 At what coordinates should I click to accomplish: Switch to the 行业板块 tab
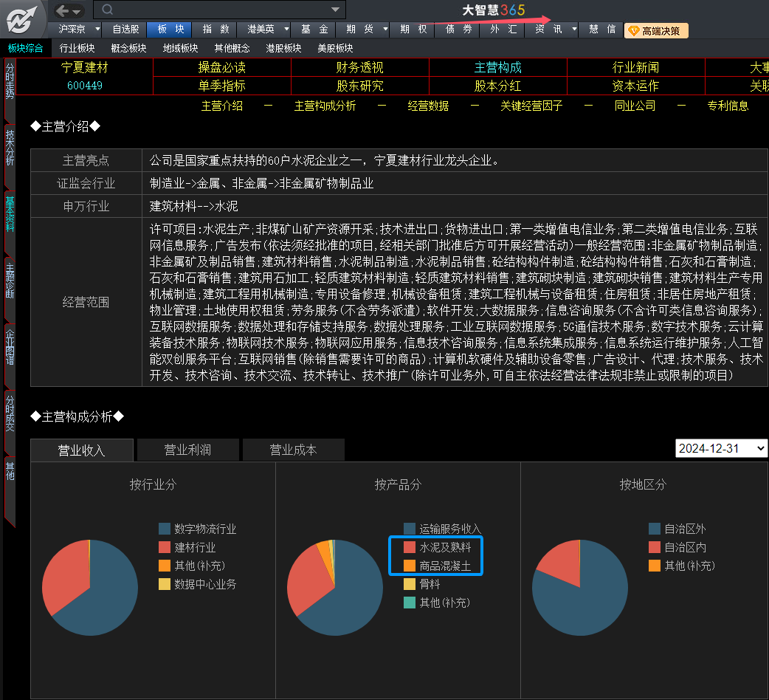coord(77,48)
